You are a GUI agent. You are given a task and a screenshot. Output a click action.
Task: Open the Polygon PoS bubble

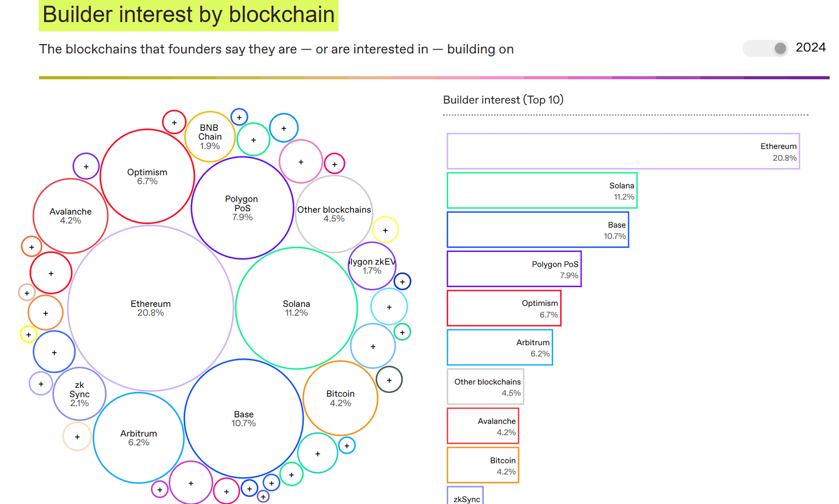(242, 208)
